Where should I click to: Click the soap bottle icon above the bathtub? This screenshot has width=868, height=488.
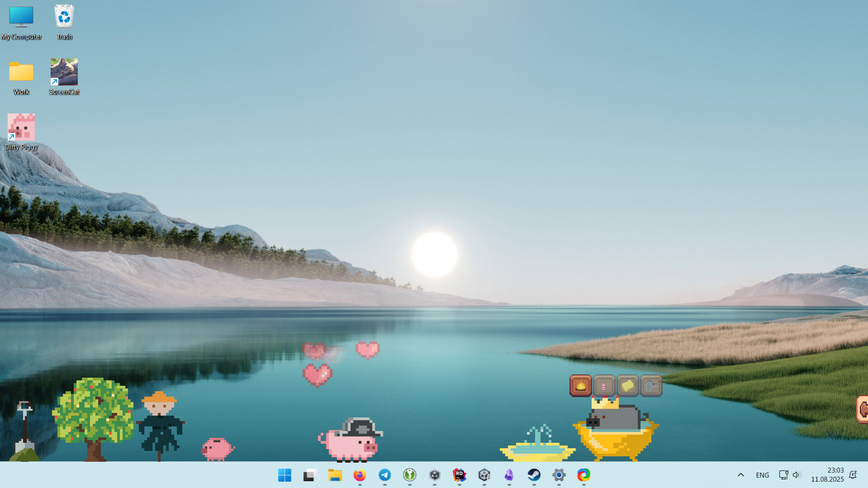tap(604, 386)
